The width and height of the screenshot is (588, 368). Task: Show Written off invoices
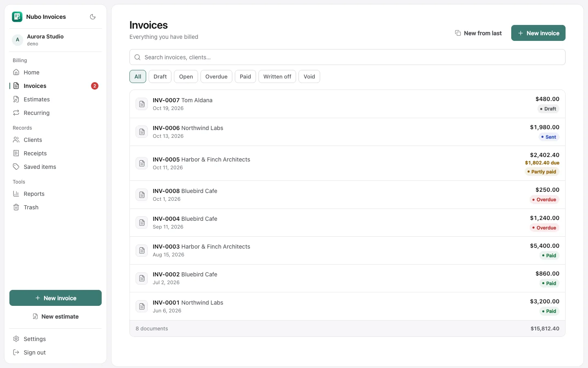tap(277, 76)
